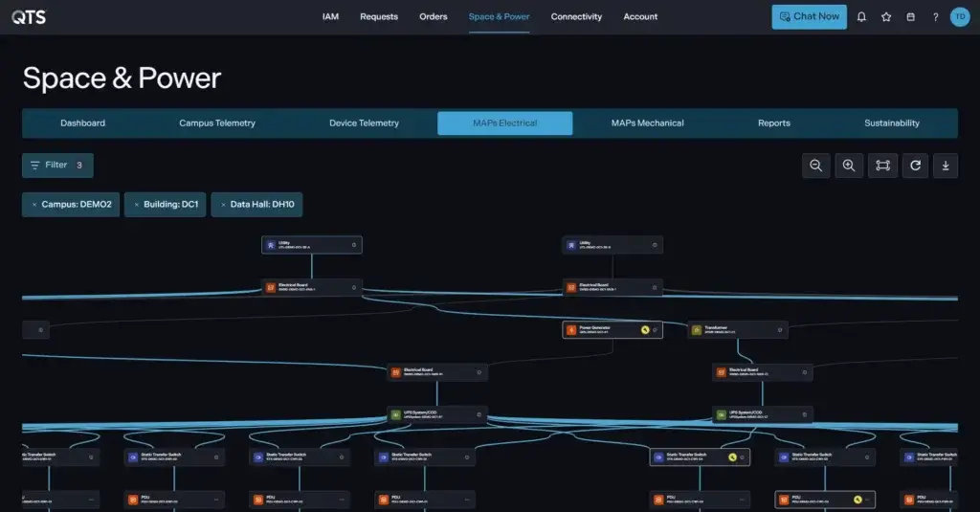Remove the Building: DC1 filter chip

[x=136, y=205]
